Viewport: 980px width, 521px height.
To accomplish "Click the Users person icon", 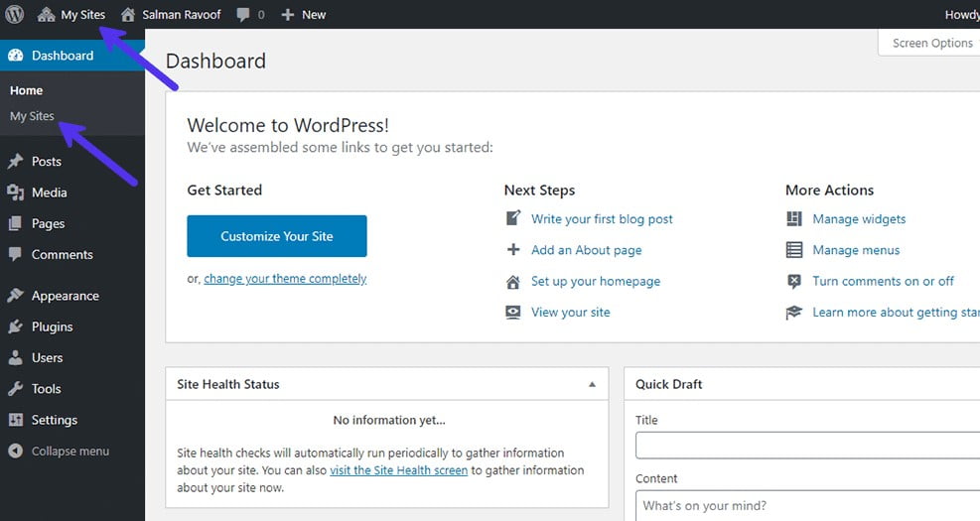I will [x=16, y=357].
